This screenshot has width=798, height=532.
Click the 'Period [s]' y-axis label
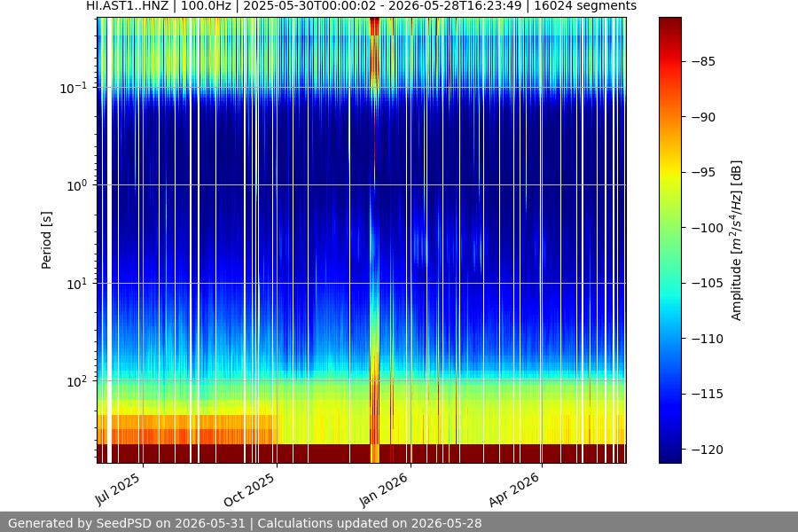tap(46, 240)
